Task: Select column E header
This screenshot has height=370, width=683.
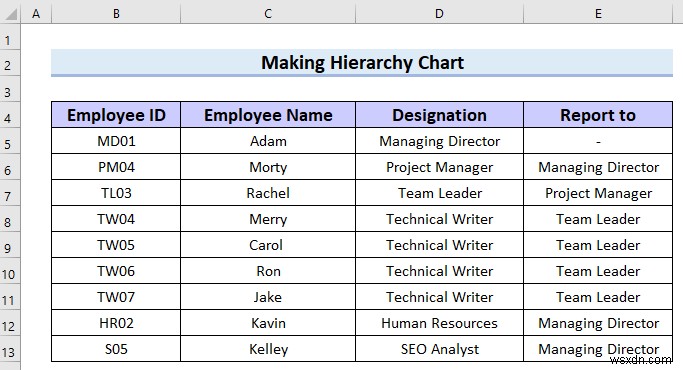Action: coord(598,14)
